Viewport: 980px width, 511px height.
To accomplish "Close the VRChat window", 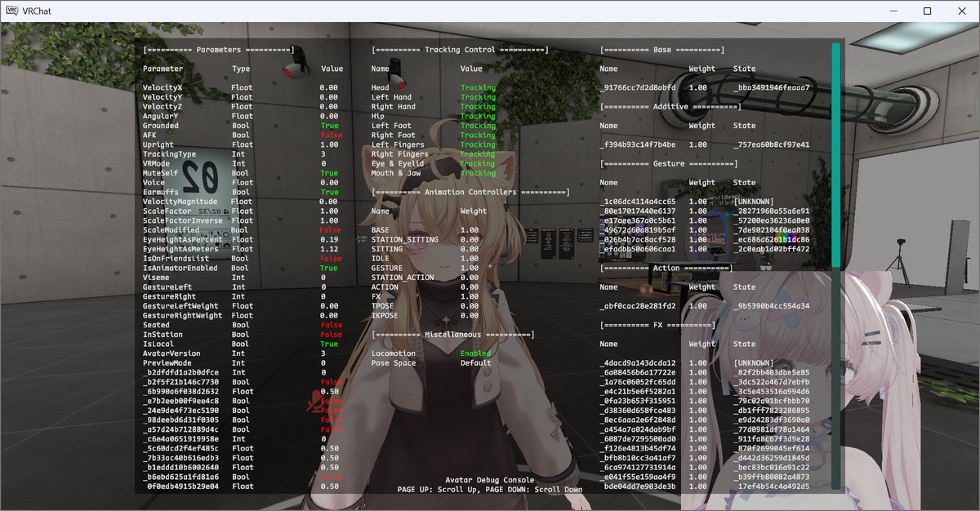I will 962,11.
